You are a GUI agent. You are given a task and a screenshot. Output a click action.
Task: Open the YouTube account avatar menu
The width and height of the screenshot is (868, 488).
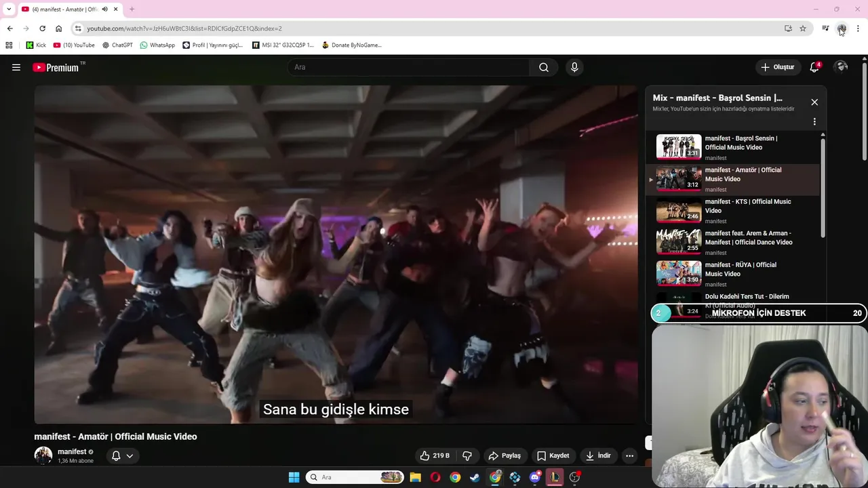842,67
